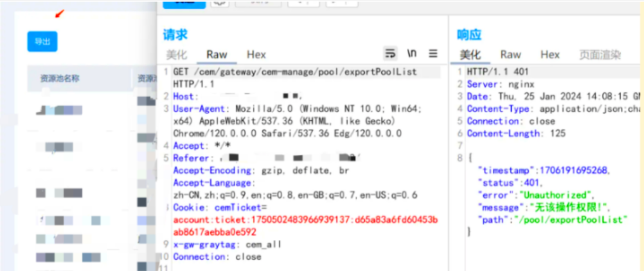Open next request history dropdown
The image size is (644, 271).
pyautogui.click(x=342, y=4)
